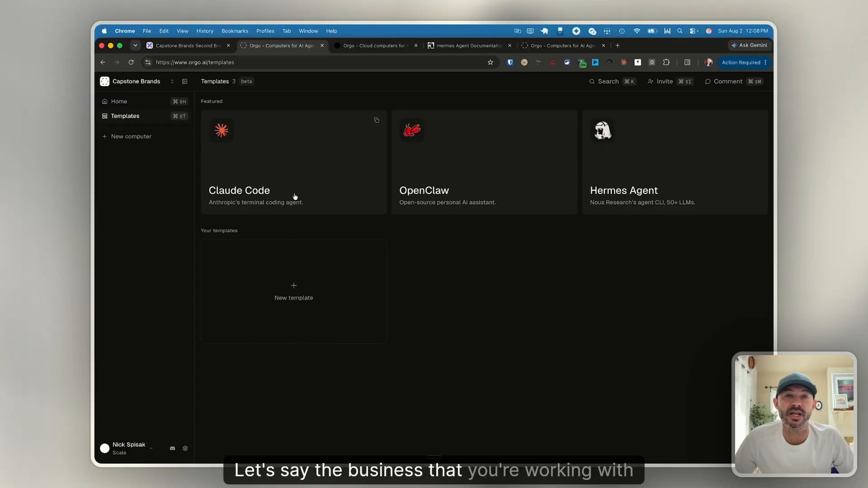Viewport: 868px width, 488px height.
Task: Toggle the sidebar collapse icon beside Capstone Brands
Action: coord(184,81)
